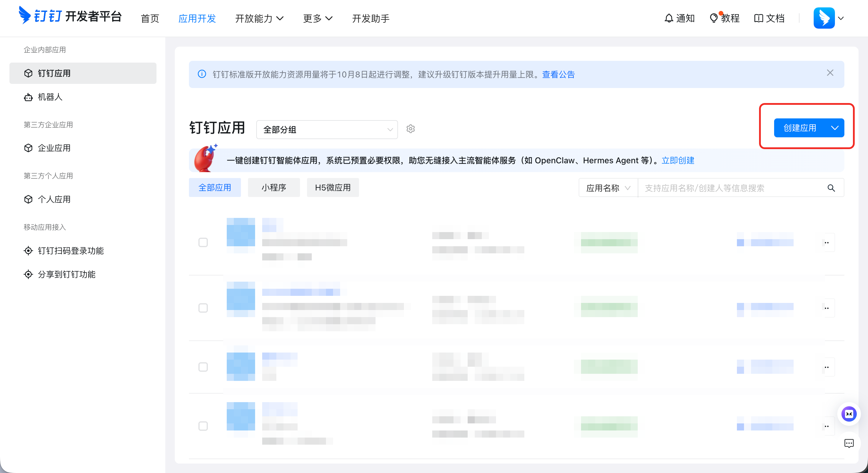
Task: Open the 应用名称 search type dropdown
Action: pyautogui.click(x=608, y=188)
